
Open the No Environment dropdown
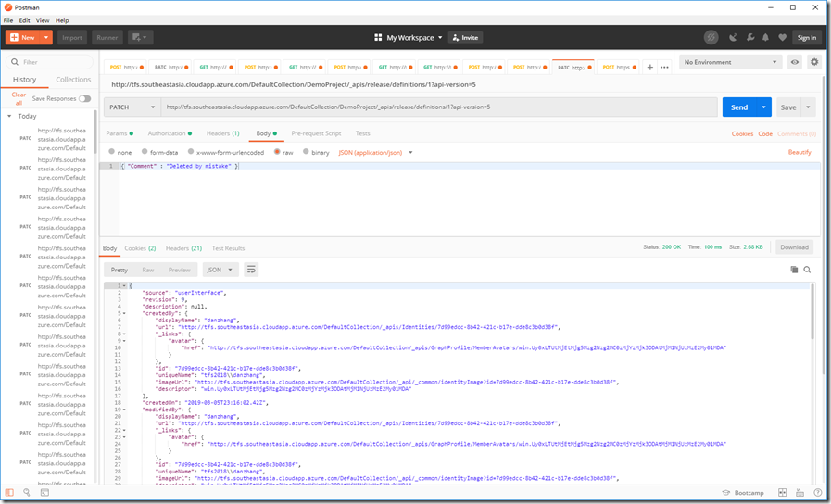730,62
